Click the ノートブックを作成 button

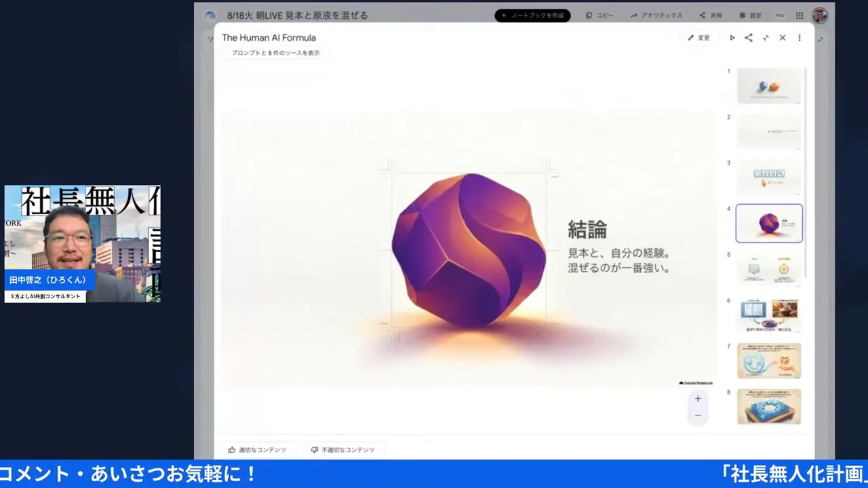532,16
